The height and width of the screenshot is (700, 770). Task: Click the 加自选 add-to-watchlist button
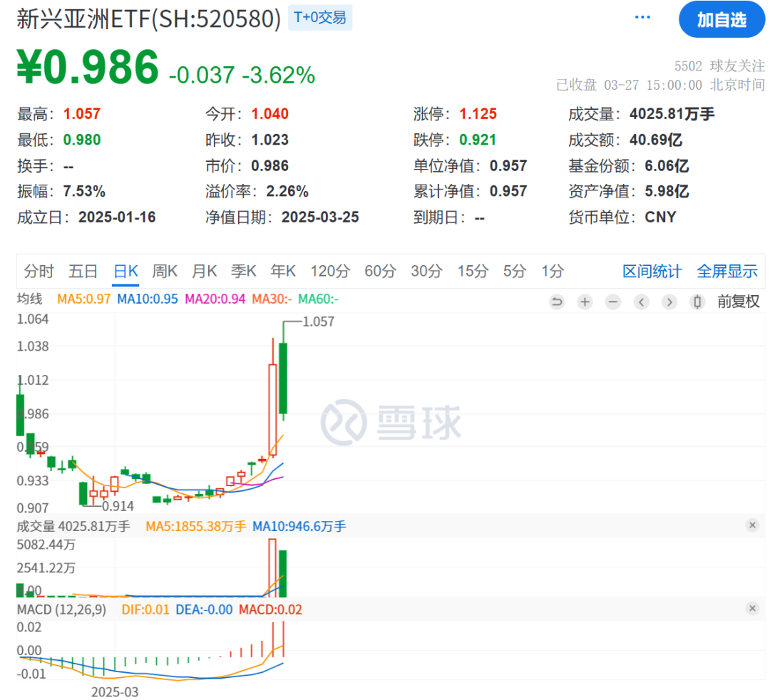[x=722, y=20]
